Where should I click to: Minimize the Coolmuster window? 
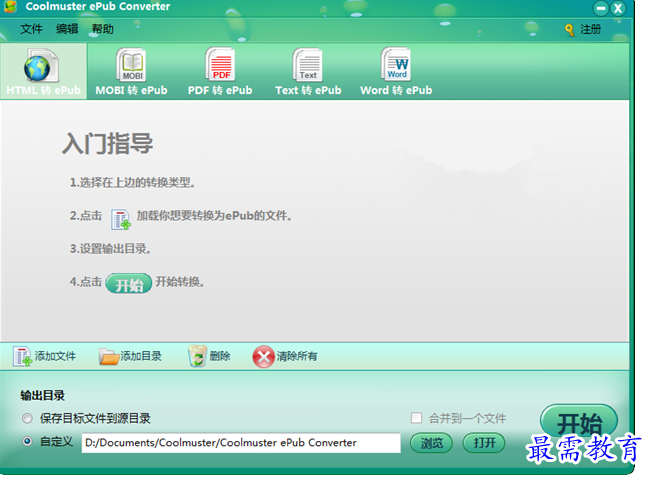click(x=601, y=8)
